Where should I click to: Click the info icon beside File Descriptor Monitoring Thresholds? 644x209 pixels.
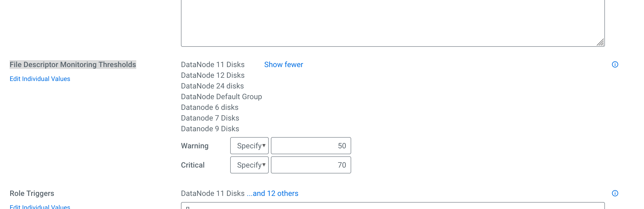coord(615,64)
